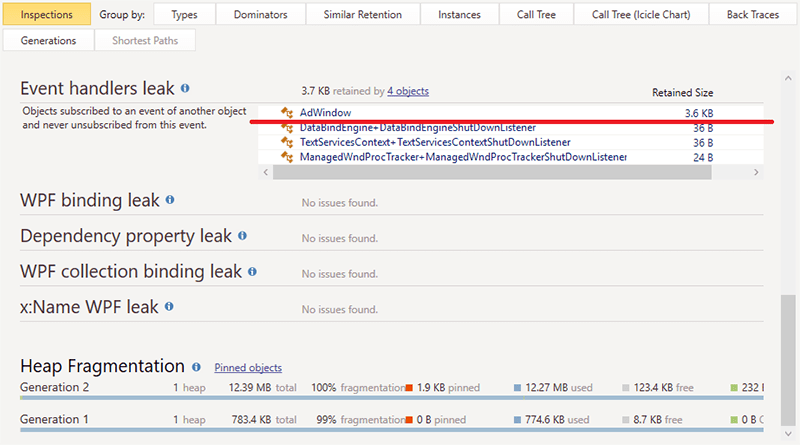The width and height of the screenshot is (800, 445).
Task: Open the '4 objects' link
Action: (408, 91)
